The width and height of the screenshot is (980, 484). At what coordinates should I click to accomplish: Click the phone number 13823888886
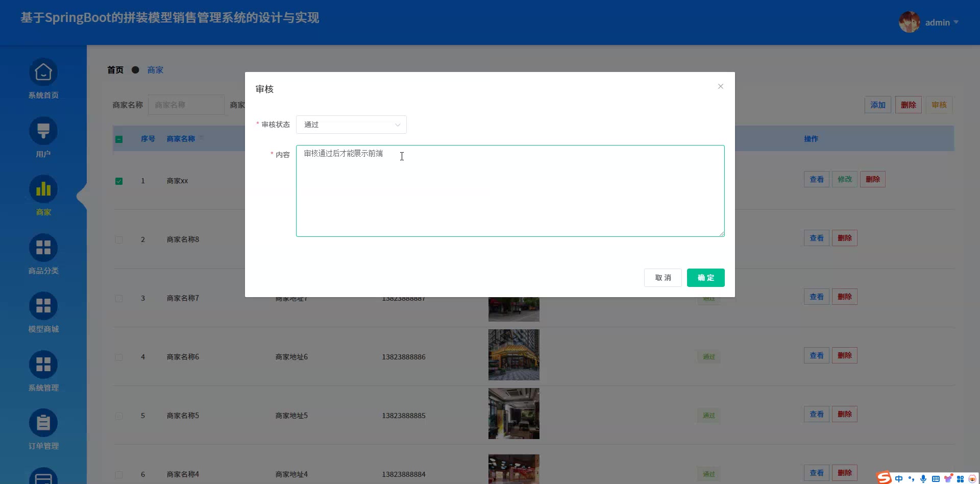404,357
